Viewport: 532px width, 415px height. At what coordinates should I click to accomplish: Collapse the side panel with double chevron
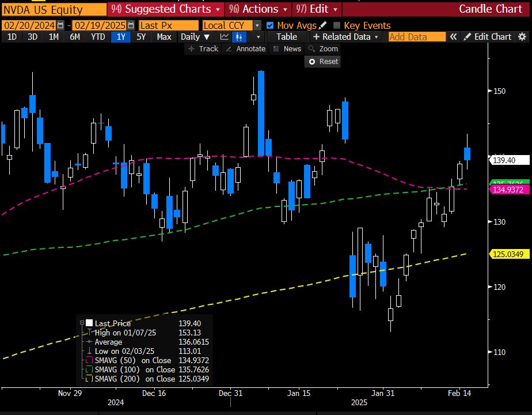click(x=453, y=37)
